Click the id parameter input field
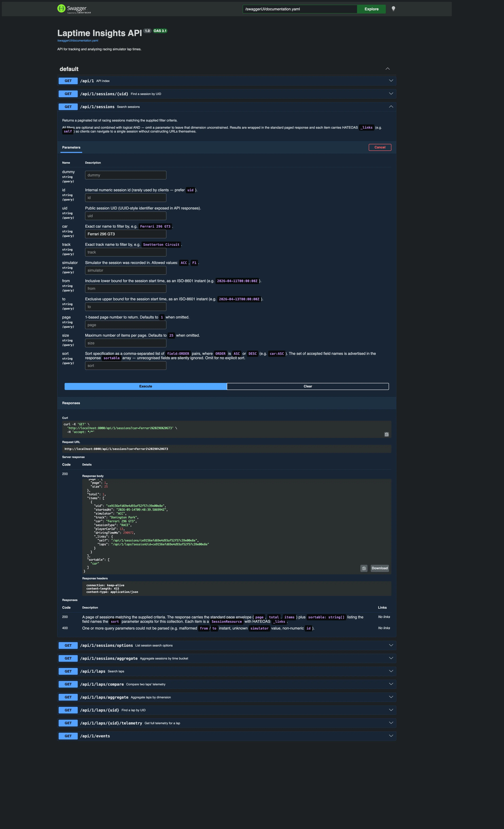This screenshot has height=829, width=504. click(125, 198)
